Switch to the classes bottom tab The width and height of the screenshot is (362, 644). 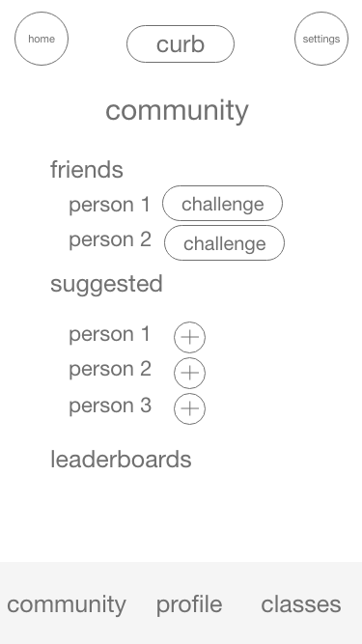point(301,604)
